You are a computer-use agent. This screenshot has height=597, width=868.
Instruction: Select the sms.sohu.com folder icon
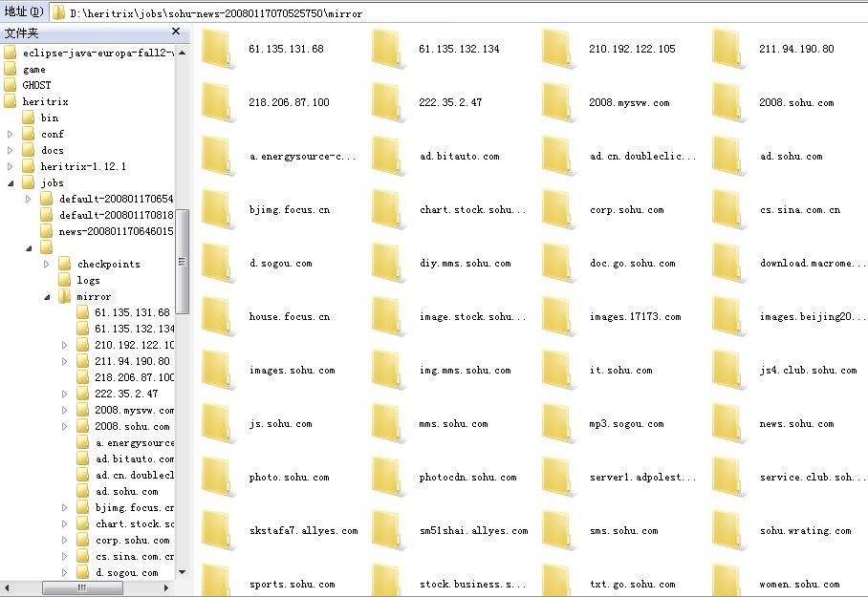pyautogui.click(x=557, y=530)
